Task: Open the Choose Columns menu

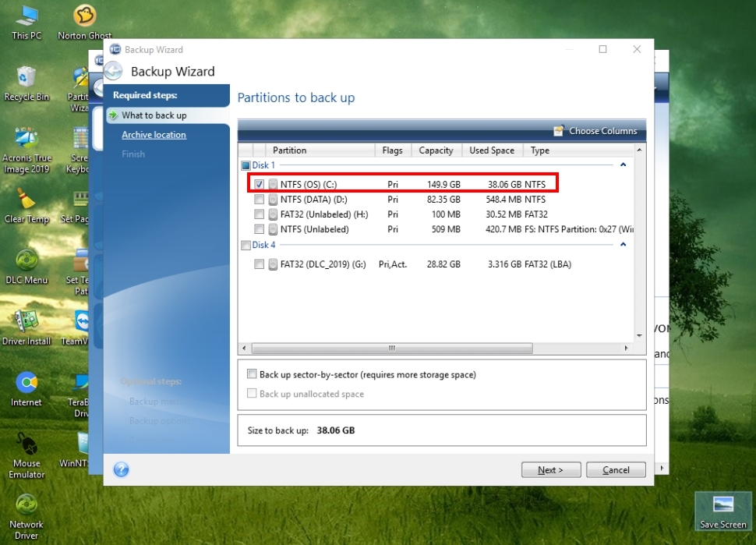Action: [x=595, y=131]
